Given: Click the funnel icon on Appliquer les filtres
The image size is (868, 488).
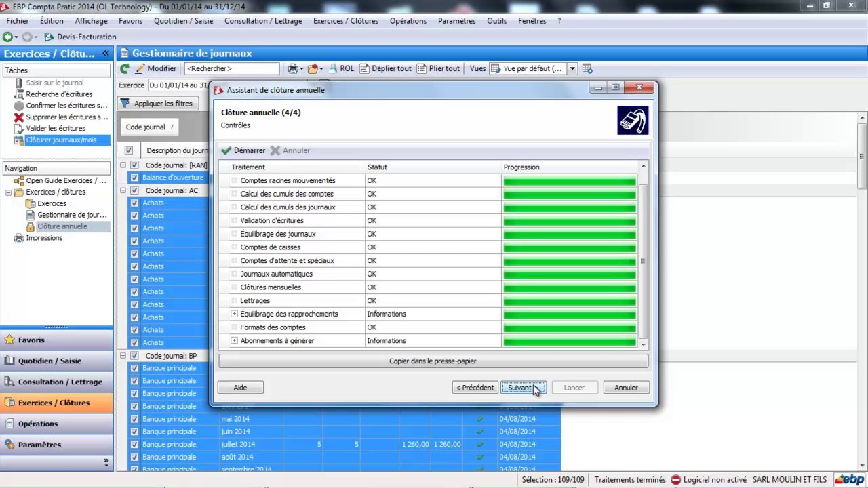Looking at the screenshot, I should (x=125, y=104).
